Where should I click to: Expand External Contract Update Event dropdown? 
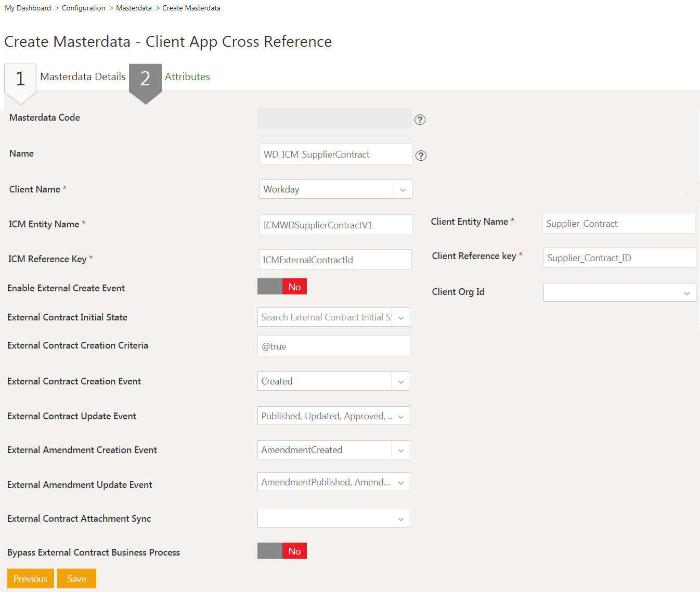(400, 416)
